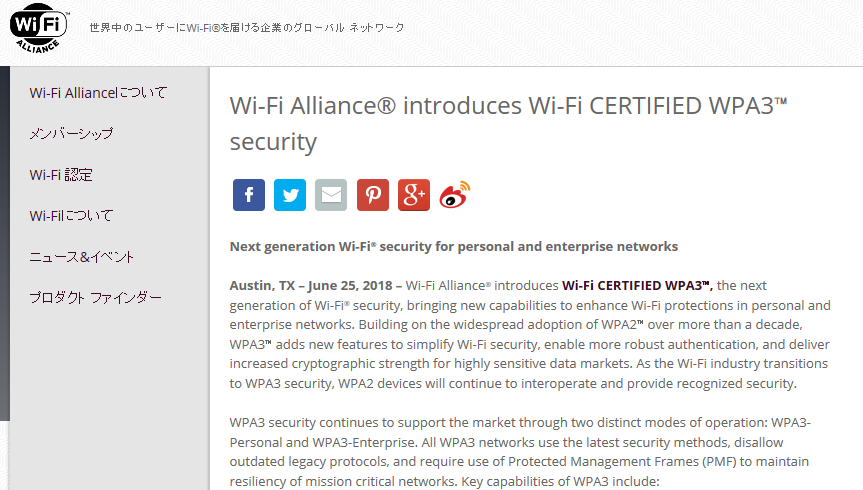Select Wi-Fi 認定 in the sidebar

pyautogui.click(x=61, y=175)
